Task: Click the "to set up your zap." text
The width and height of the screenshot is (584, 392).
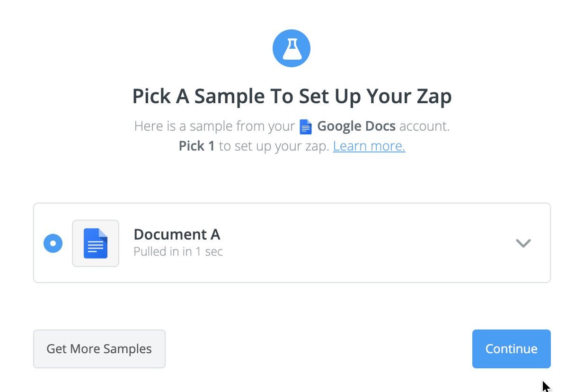Action: coord(274,146)
